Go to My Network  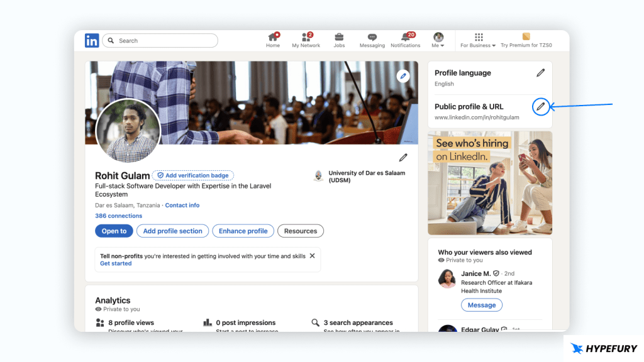306,39
